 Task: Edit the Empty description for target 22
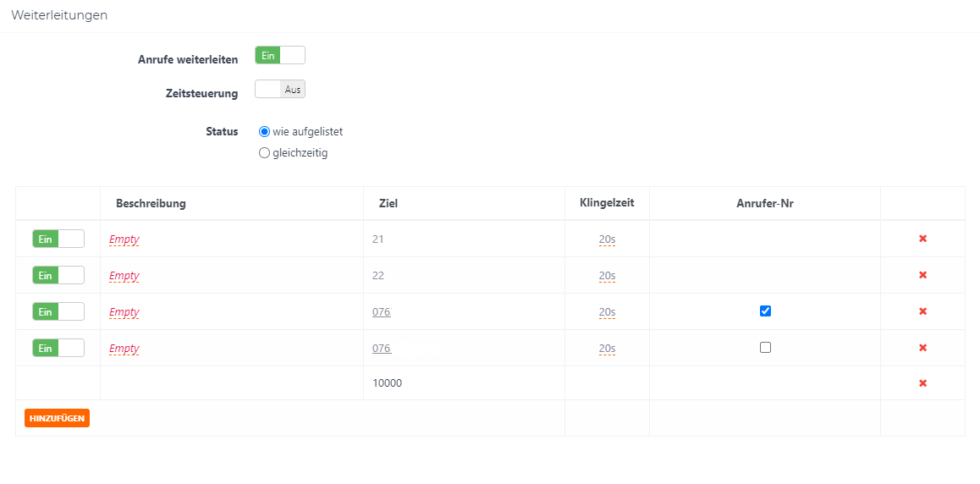pos(124,276)
